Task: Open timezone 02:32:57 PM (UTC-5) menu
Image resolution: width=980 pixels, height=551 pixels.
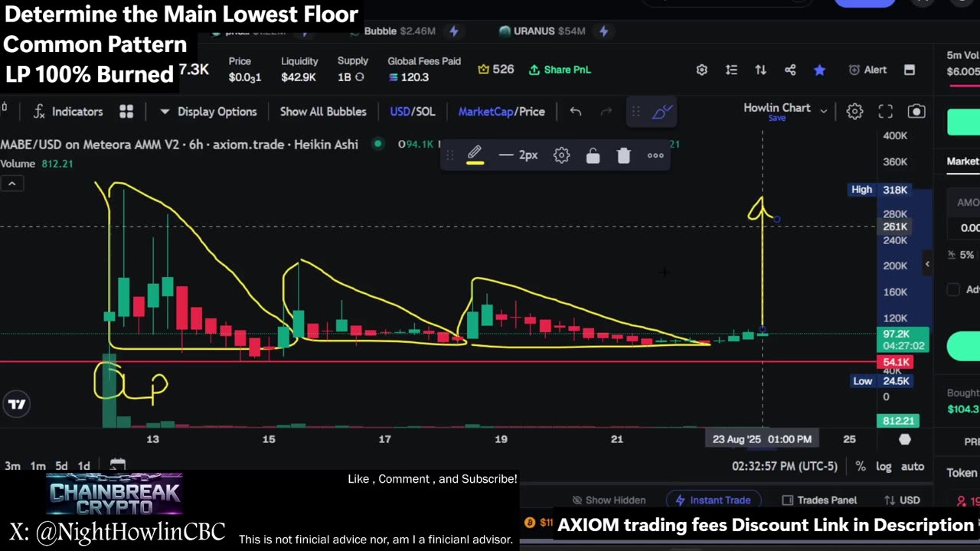Action: tap(785, 466)
